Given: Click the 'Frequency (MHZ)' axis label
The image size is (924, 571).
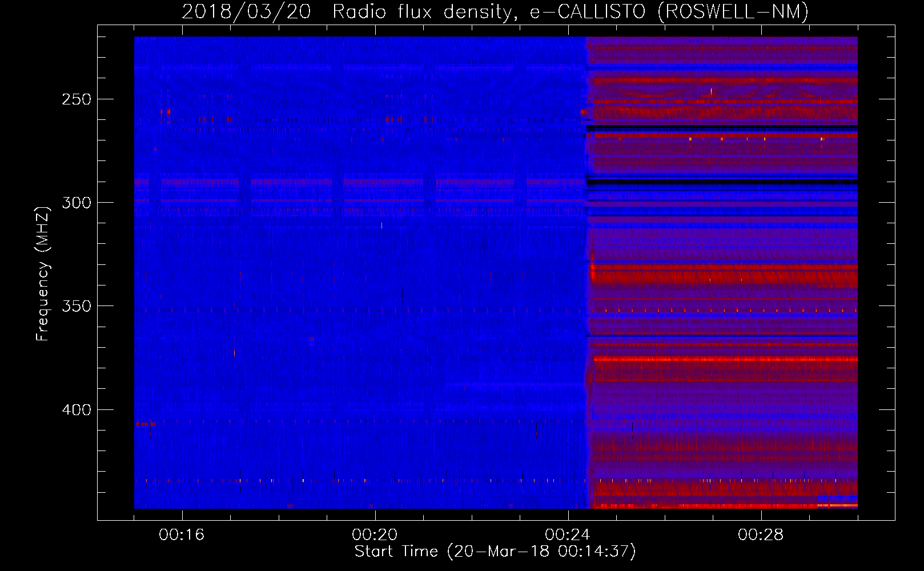Looking at the screenshot, I should (x=43, y=274).
